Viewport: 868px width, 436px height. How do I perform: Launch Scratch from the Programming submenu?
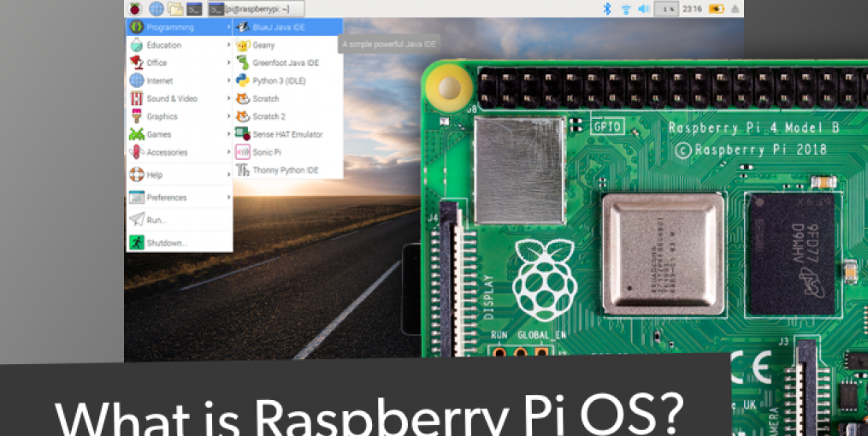click(288, 98)
